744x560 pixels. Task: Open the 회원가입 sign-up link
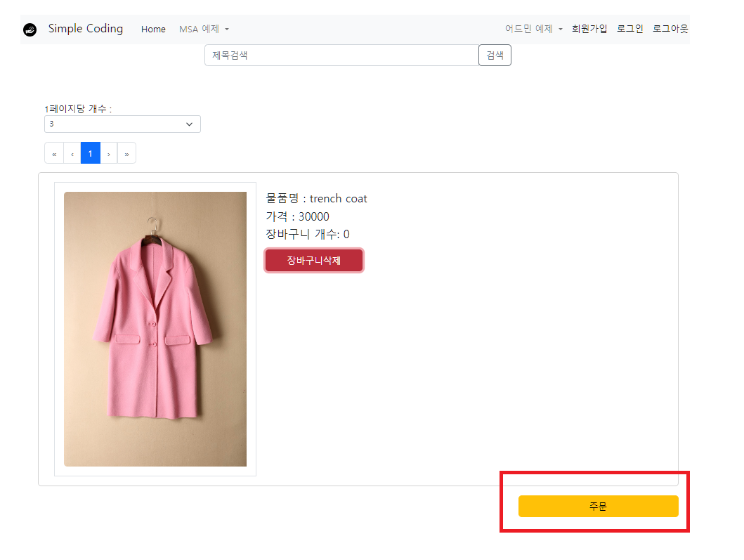tap(589, 29)
